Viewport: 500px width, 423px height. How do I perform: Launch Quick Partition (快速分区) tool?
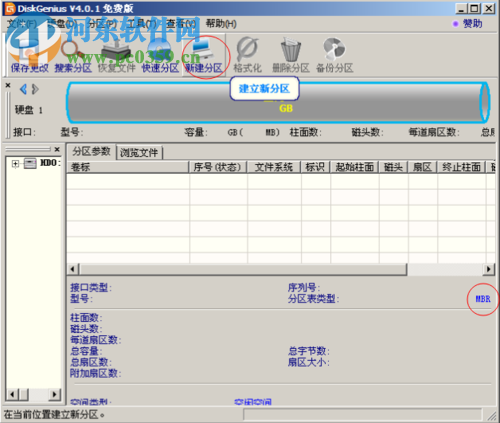click(x=160, y=55)
